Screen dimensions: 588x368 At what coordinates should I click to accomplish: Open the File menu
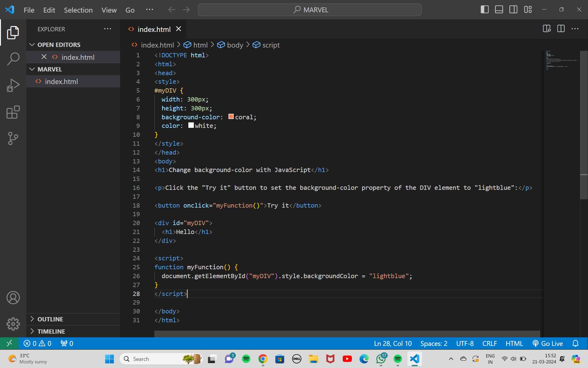click(29, 10)
